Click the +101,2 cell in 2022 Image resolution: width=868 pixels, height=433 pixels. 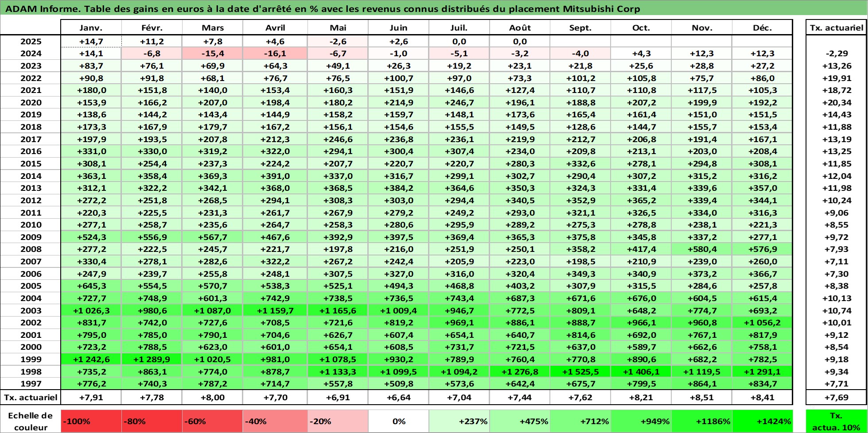(580, 78)
